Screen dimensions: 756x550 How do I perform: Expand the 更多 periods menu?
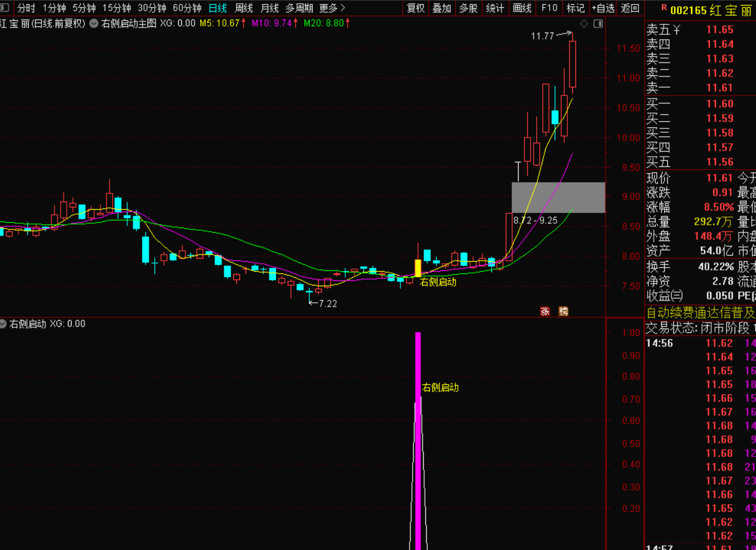coord(332,8)
